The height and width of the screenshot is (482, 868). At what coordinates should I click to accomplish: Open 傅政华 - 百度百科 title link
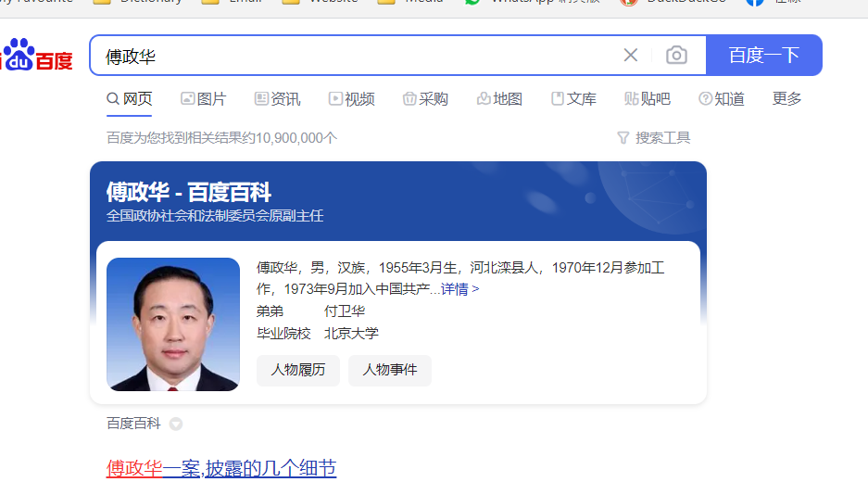click(x=189, y=192)
